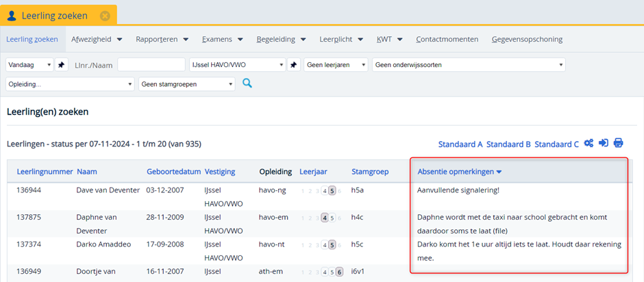Sort by Geboortedatum column

[x=174, y=172]
